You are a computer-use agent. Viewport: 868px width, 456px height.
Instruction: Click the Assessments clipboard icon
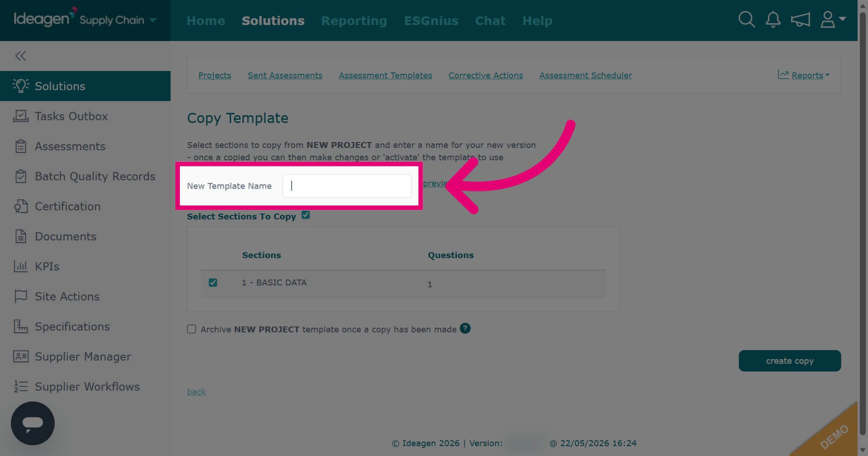point(21,146)
